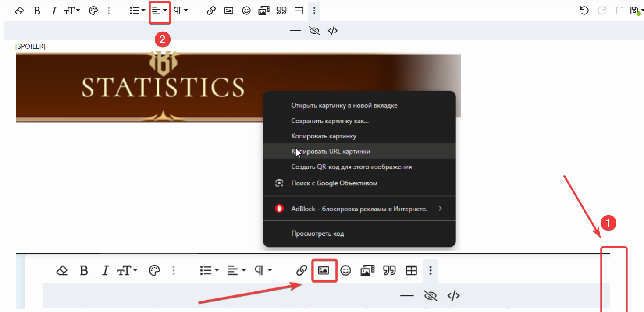Toggle bold formatting in the top toolbar
The width and height of the screenshot is (644, 312).
tap(37, 11)
